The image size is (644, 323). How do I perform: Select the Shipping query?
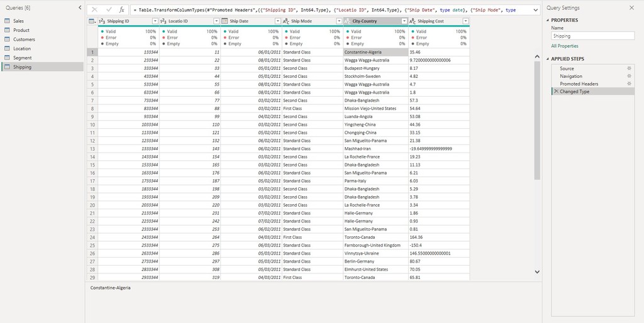tap(42, 67)
